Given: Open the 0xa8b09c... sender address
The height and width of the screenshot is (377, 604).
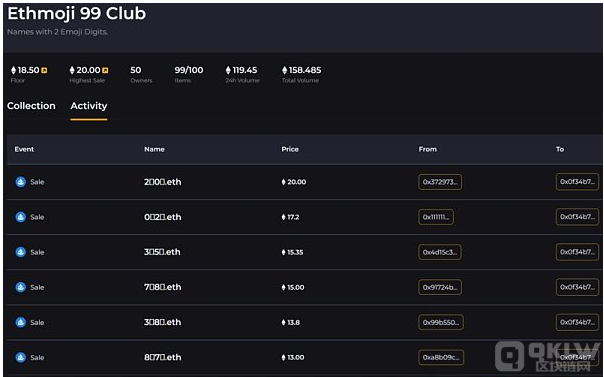Looking at the screenshot, I should point(441,357).
